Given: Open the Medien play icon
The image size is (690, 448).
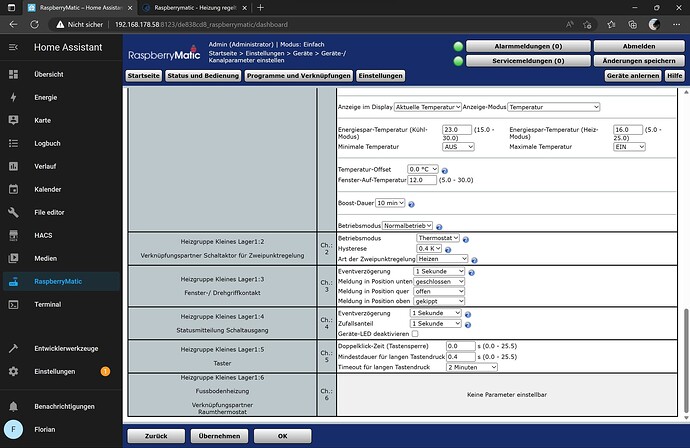Looking at the screenshot, I should coord(14,258).
